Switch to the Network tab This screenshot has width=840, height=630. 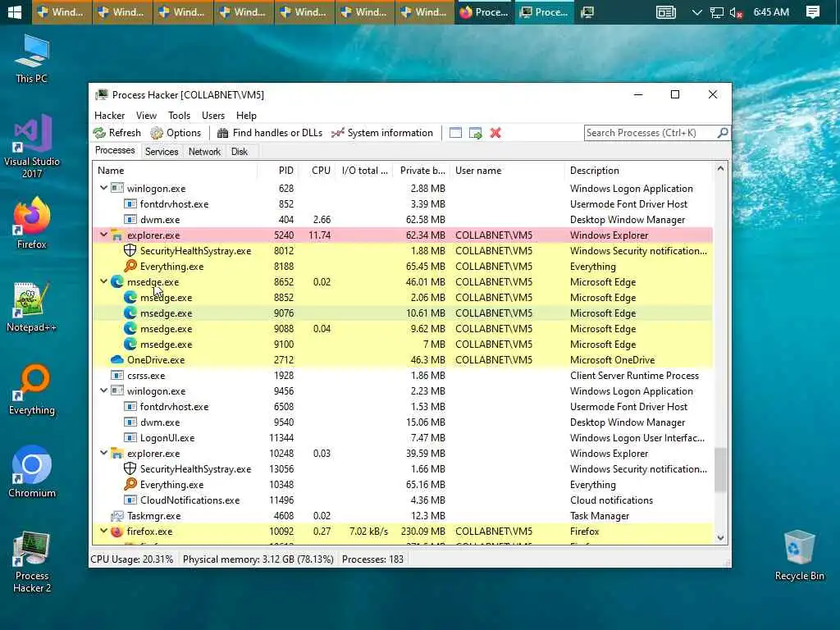pyautogui.click(x=204, y=152)
